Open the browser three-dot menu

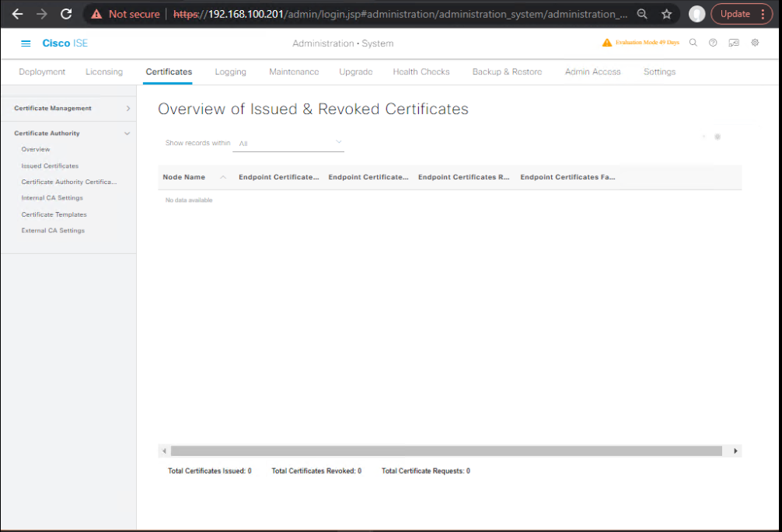763,14
